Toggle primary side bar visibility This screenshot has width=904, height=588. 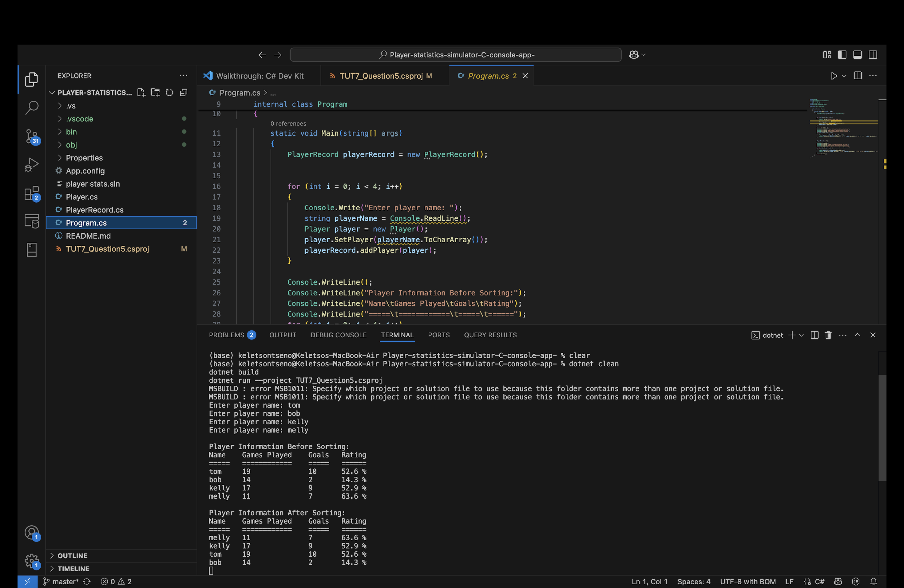[x=842, y=55]
